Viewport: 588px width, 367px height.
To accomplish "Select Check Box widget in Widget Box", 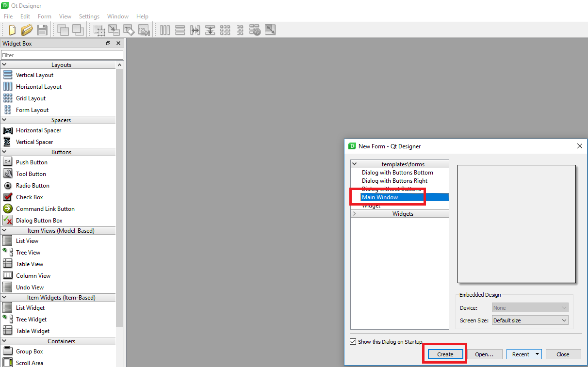I will (x=29, y=197).
